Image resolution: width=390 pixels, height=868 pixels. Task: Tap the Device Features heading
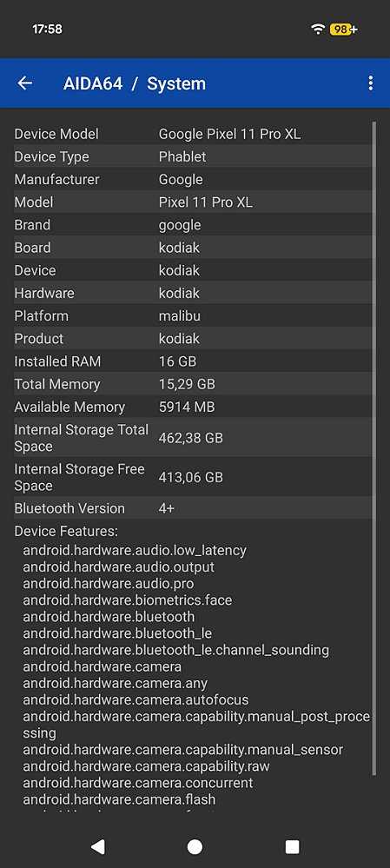coord(66,532)
